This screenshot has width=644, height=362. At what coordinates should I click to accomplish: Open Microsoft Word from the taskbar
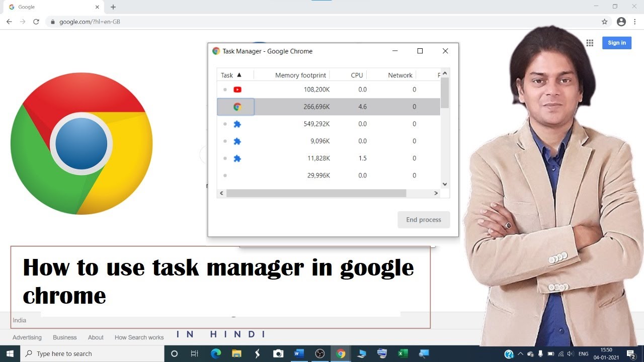click(299, 353)
